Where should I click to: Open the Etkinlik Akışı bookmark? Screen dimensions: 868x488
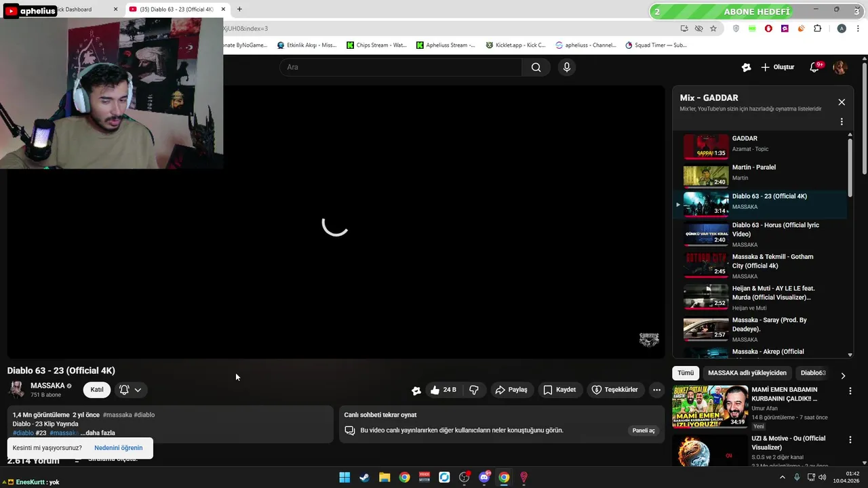pos(307,45)
